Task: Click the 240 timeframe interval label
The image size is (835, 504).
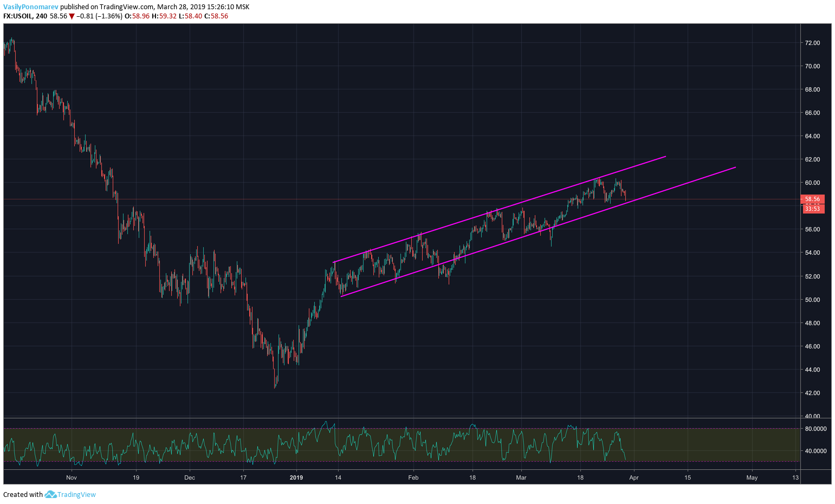Action: pos(41,16)
